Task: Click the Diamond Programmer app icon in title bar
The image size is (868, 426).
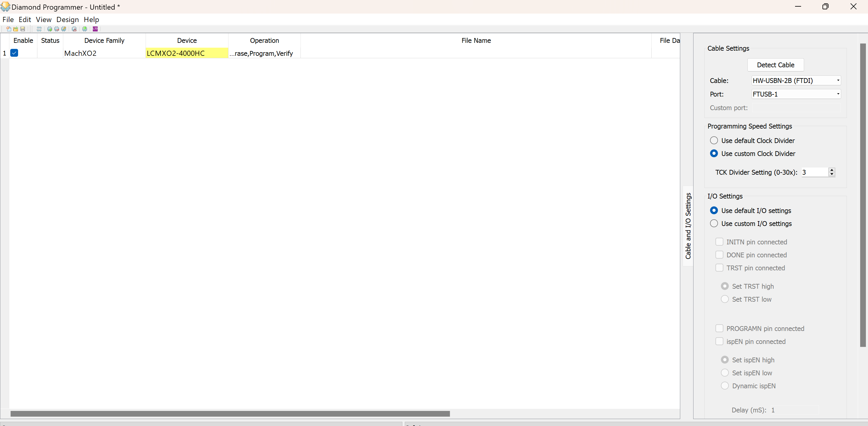Action: (5, 7)
